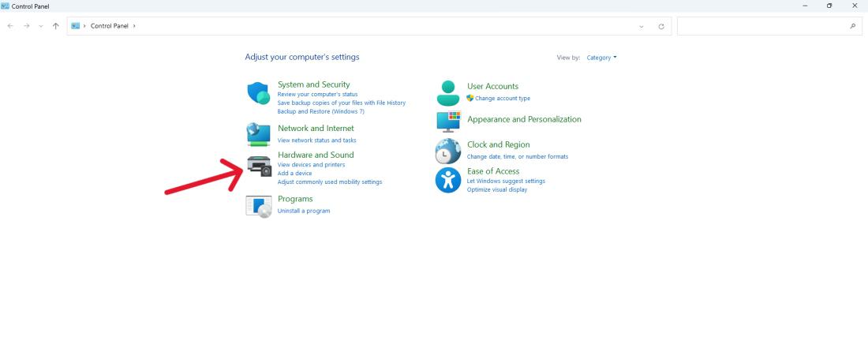Expand the chevron after Control Panel breadcrumb
The image size is (868, 352).
coord(134,26)
